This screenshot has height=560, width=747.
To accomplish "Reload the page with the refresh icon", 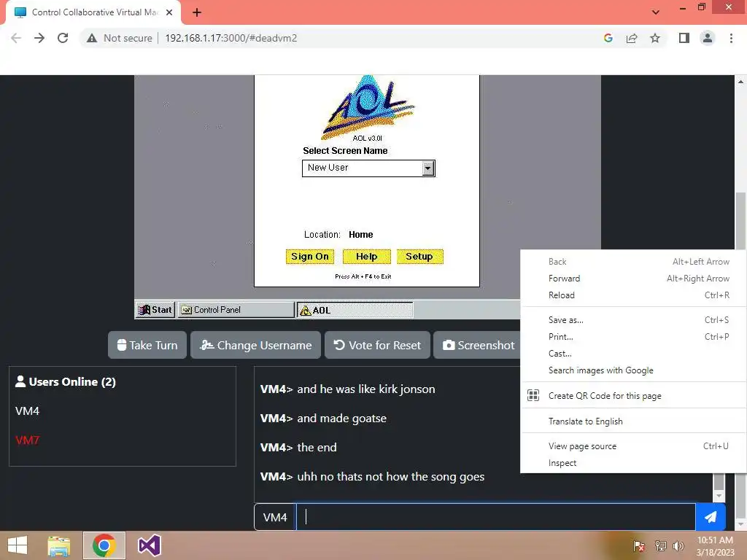I will click(63, 38).
